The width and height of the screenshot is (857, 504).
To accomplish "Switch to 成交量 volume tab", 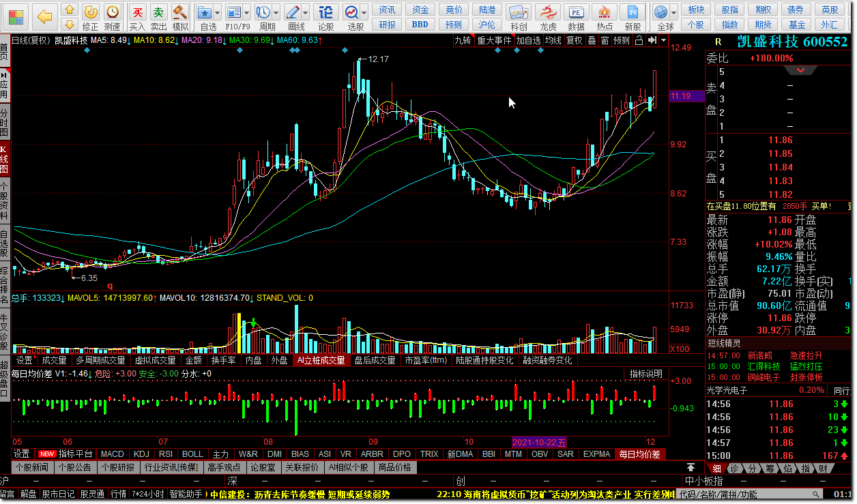I will (54, 360).
